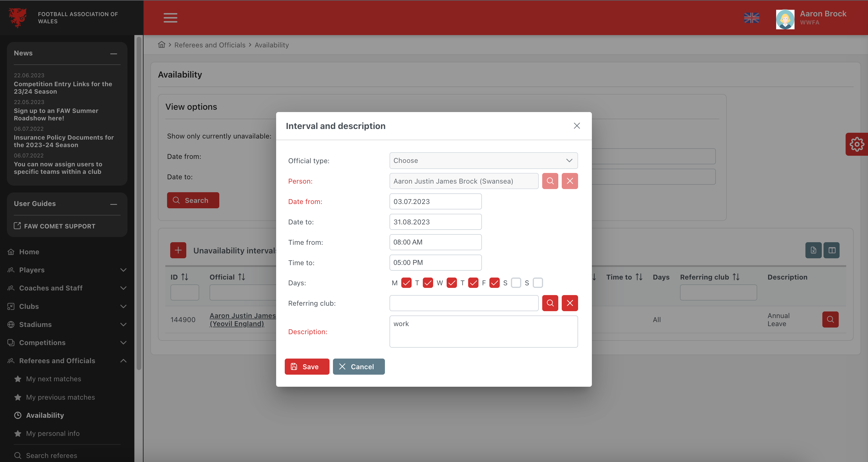Click the home breadcrumb icon

pos(162,45)
